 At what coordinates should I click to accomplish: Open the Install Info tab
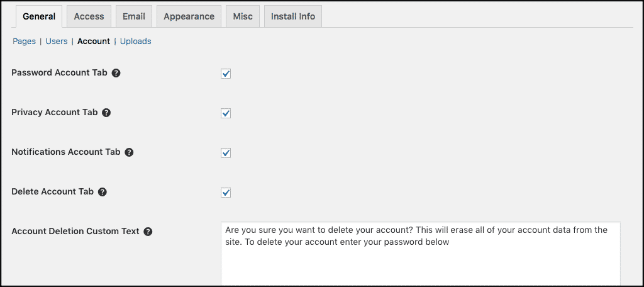click(x=292, y=17)
